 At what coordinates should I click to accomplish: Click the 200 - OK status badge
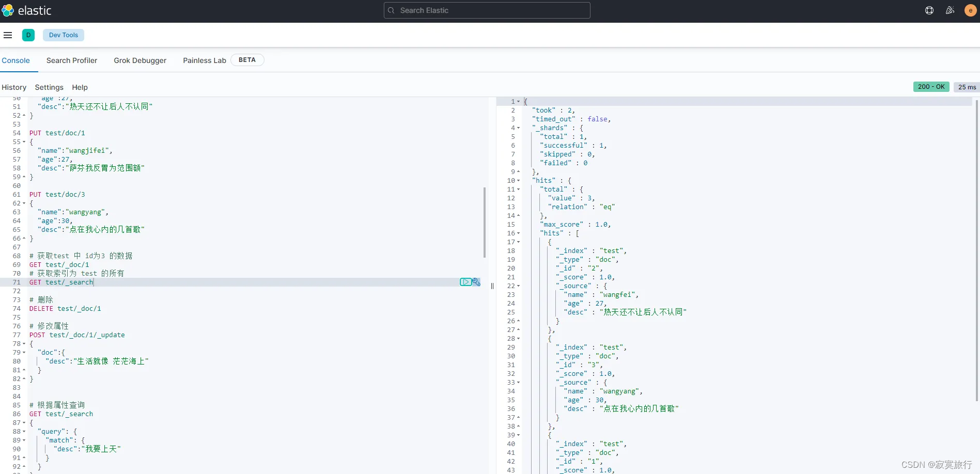tap(931, 87)
